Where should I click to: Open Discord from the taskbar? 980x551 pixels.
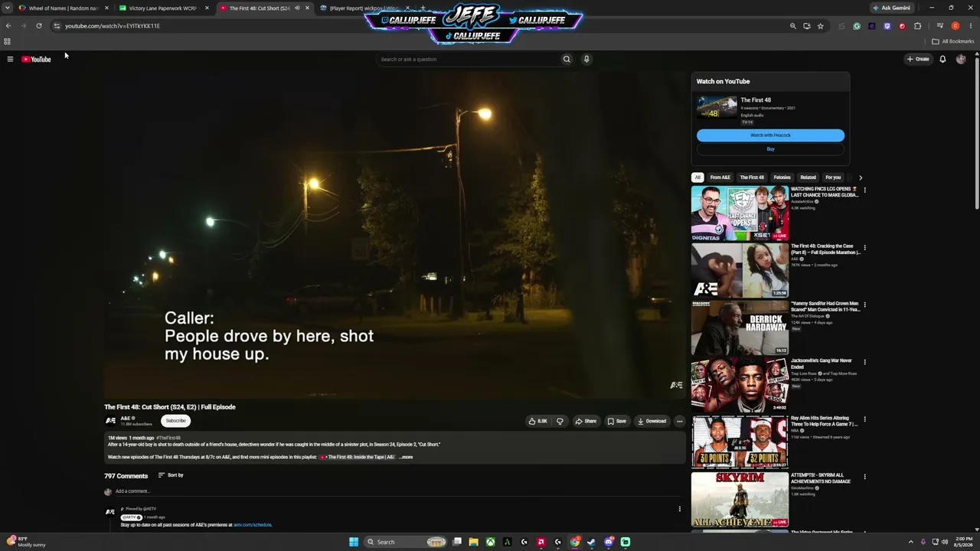[609, 542]
